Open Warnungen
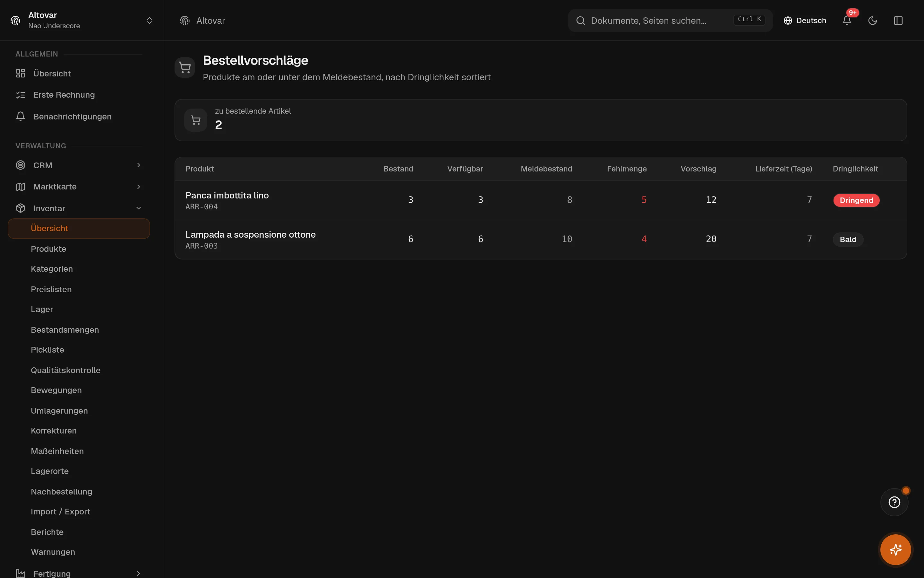The image size is (924, 578). 53,552
